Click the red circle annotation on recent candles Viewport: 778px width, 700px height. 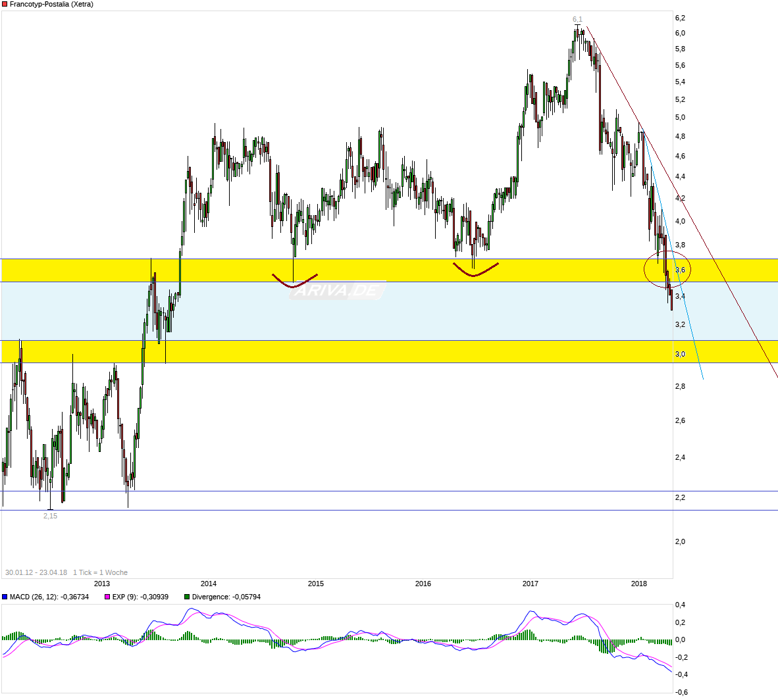click(667, 270)
